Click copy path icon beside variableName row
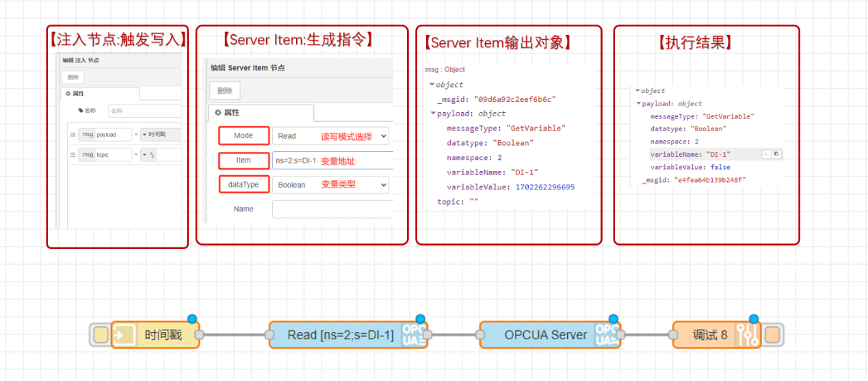This screenshot has height=381, width=868. point(767,155)
